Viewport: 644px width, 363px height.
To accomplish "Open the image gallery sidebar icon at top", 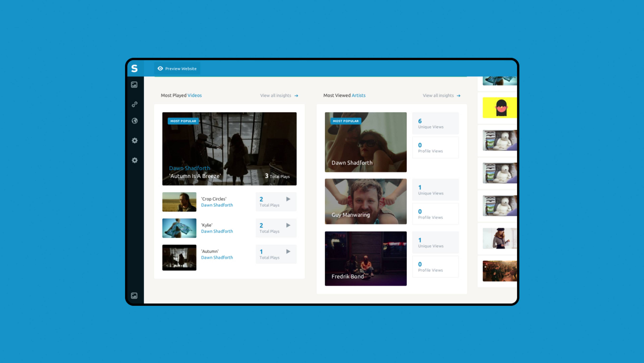I will (134, 85).
